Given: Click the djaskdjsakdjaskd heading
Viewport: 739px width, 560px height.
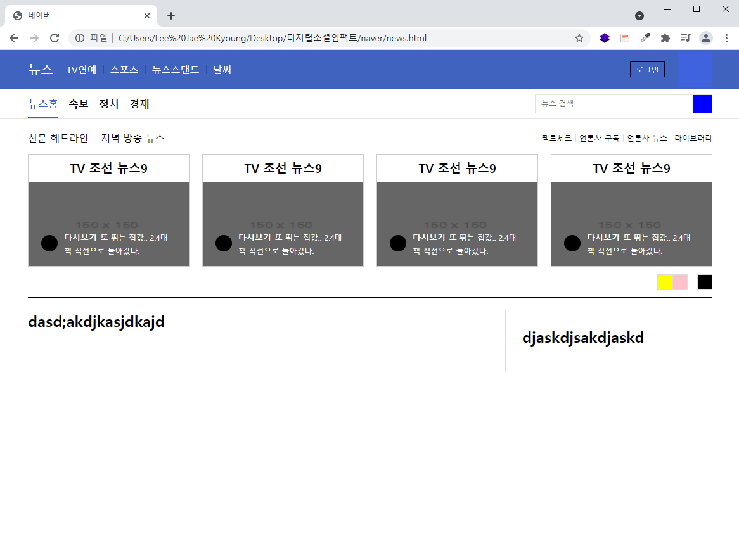Looking at the screenshot, I should point(583,338).
